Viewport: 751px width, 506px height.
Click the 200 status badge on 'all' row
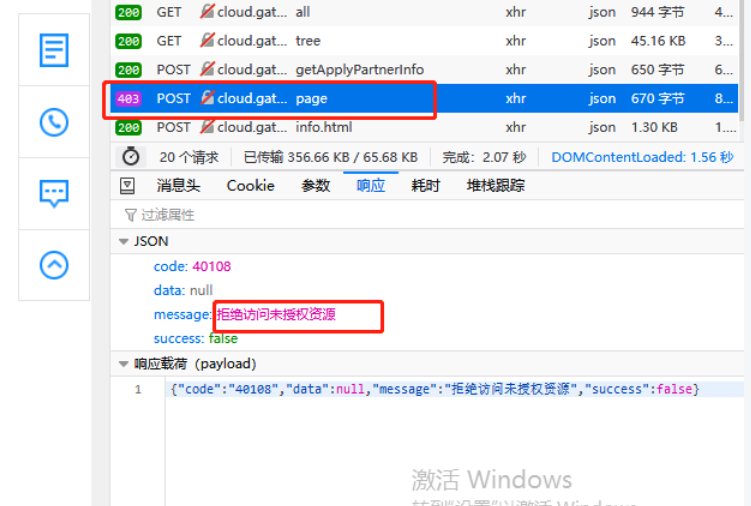(x=128, y=12)
